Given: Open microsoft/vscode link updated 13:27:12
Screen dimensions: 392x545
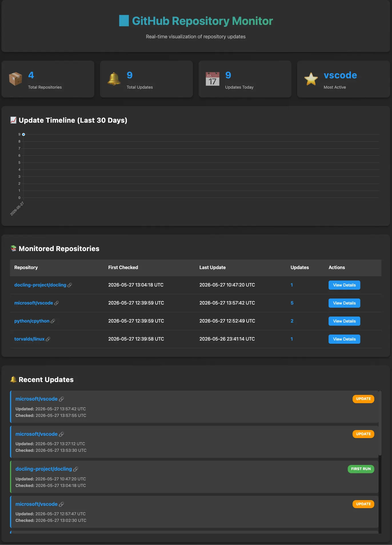Looking at the screenshot, I should pos(37,434).
